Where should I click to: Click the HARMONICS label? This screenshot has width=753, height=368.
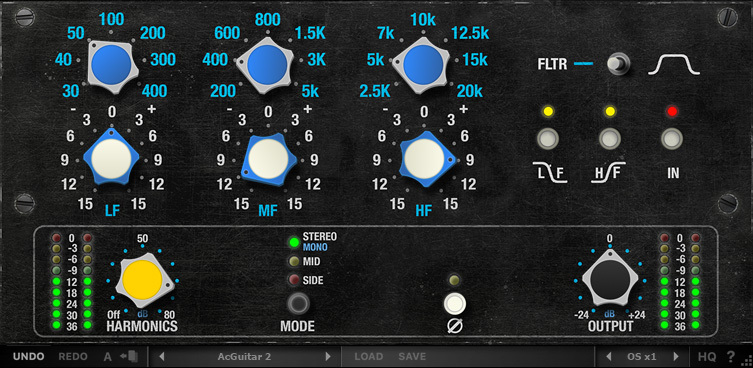pyautogui.click(x=142, y=327)
